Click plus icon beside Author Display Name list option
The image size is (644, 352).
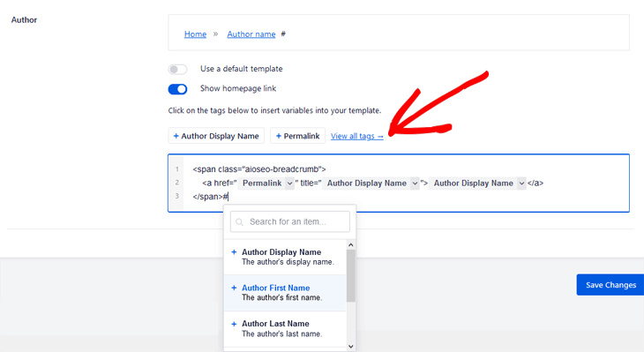(x=234, y=251)
